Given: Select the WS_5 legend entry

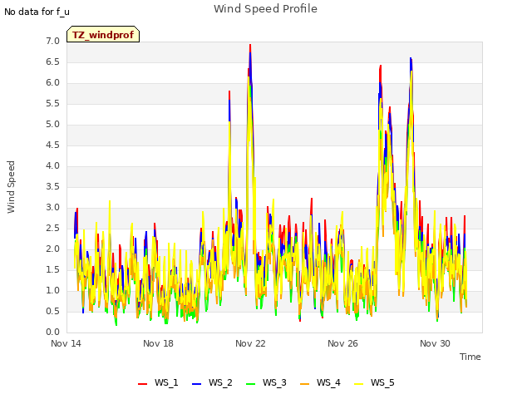Looking at the screenshot, I should click(x=374, y=382).
